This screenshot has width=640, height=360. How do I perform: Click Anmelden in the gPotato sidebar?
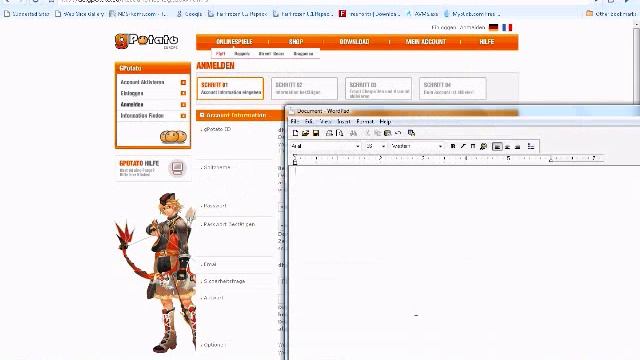point(131,104)
